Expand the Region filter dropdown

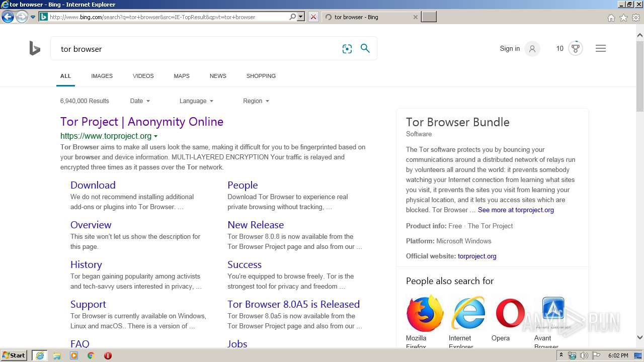[256, 101]
